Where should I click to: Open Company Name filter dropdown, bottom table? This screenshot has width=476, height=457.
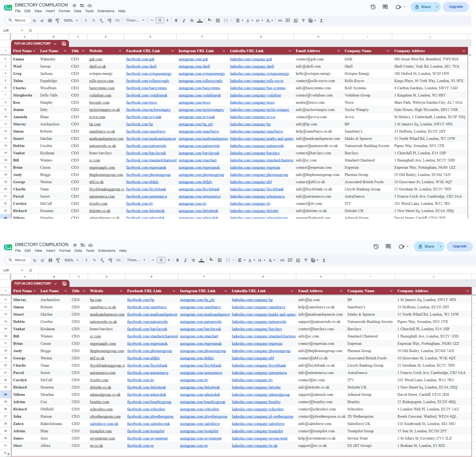[391, 291]
